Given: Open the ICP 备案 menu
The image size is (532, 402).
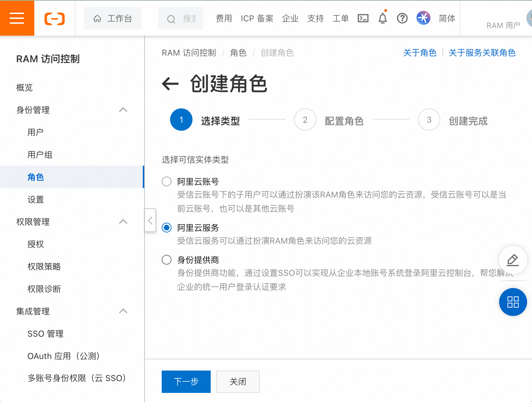Looking at the screenshot, I should click(x=257, y=19).
